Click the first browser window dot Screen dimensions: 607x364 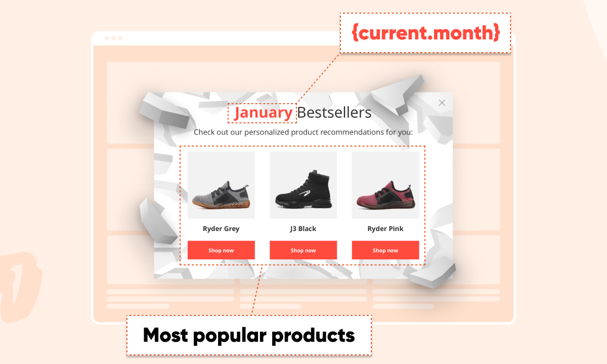[x=107, y=38]
